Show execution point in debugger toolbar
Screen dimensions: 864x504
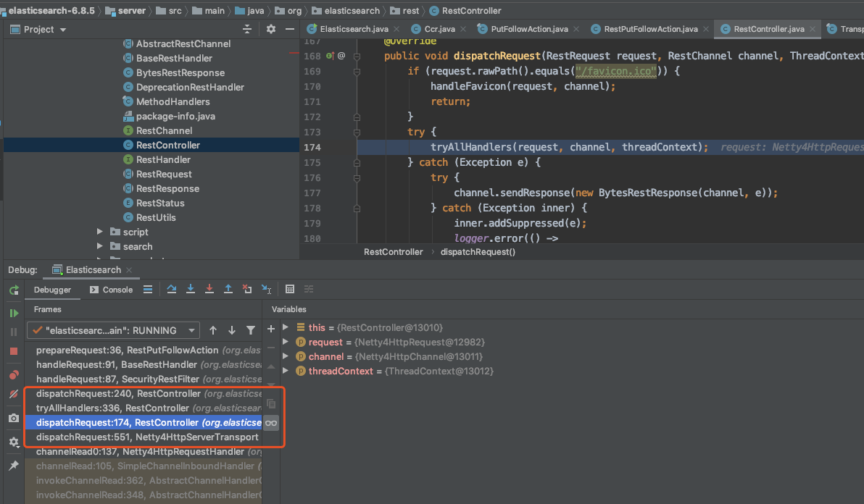(x=148, y=290)
